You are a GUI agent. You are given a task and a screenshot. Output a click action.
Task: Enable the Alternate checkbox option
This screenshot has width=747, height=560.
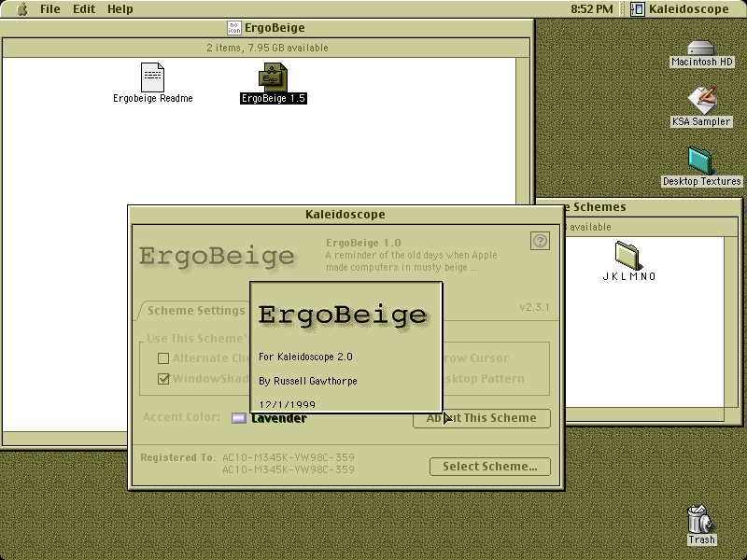point(163,358)
